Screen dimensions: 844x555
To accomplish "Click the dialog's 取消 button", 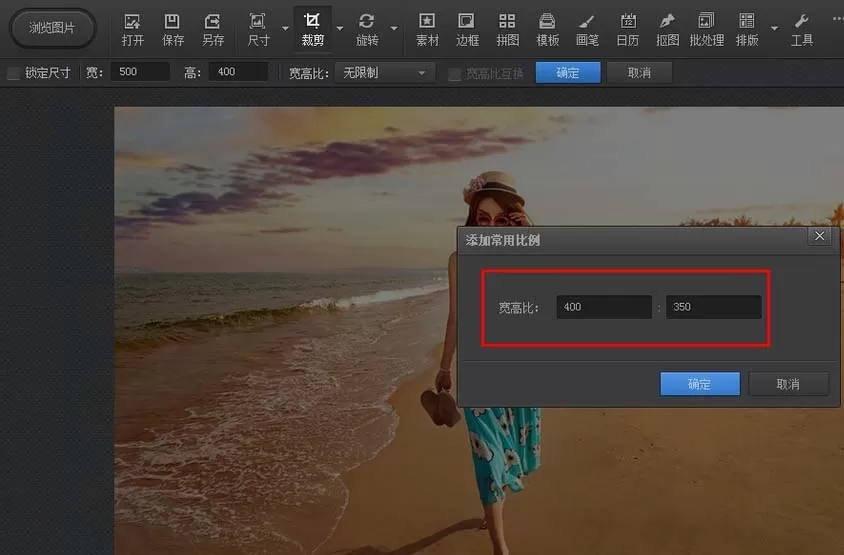I will (x=788, y=384).
